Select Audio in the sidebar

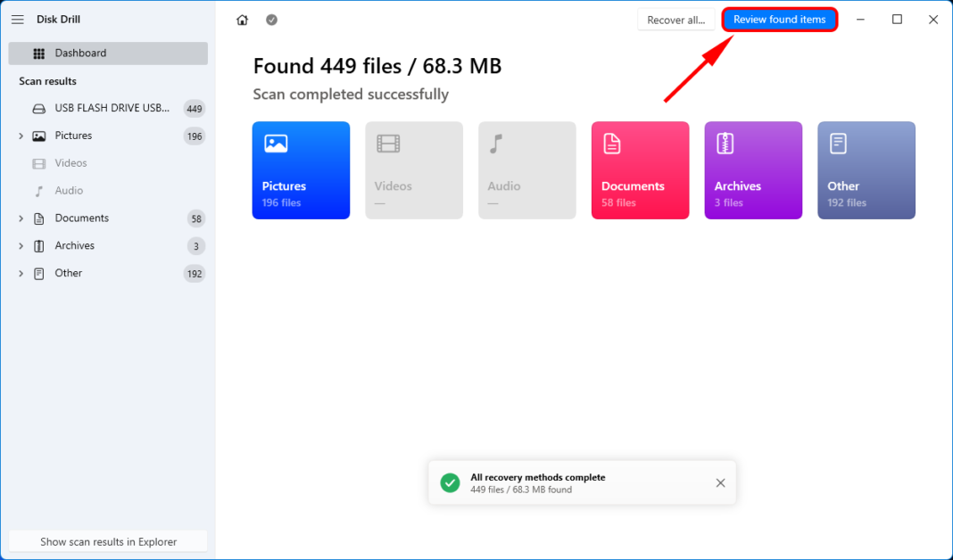[69, 191]
